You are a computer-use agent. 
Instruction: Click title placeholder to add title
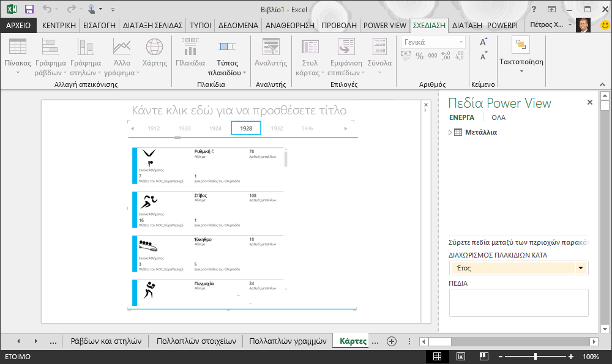(239, 110)
